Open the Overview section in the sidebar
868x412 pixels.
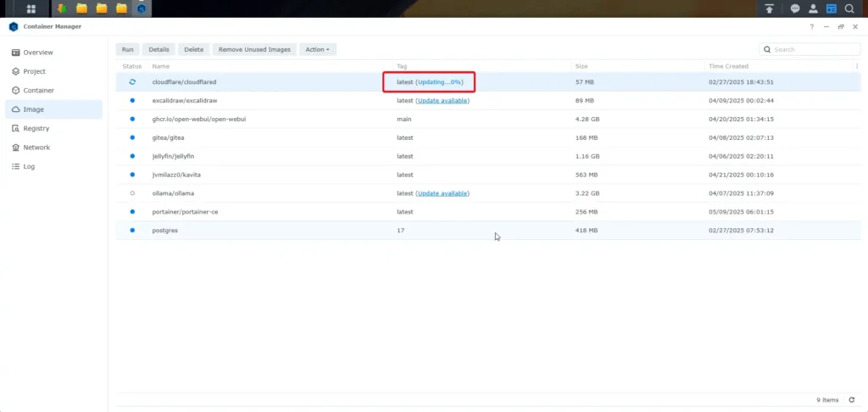pos(53,53)
